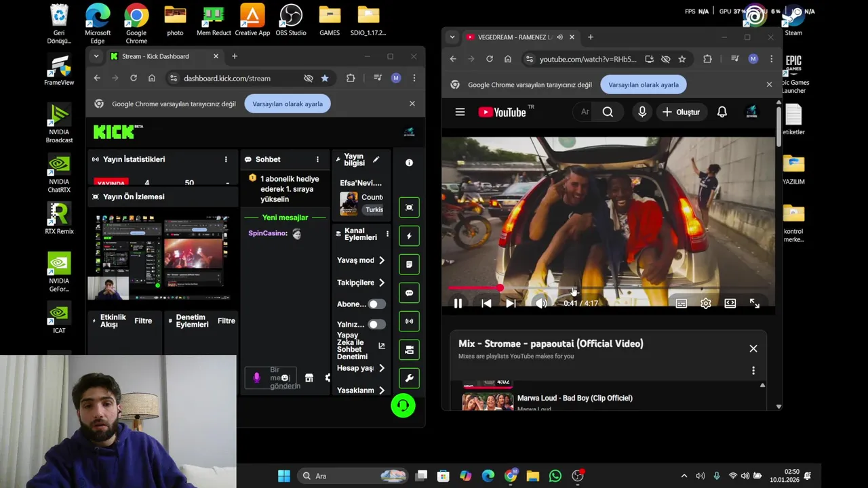This screenshot has width=868, height=488.
Task: Toggle the Yalnız... switch in Kanal Eylemleri
Action: [x=376, y=325]
